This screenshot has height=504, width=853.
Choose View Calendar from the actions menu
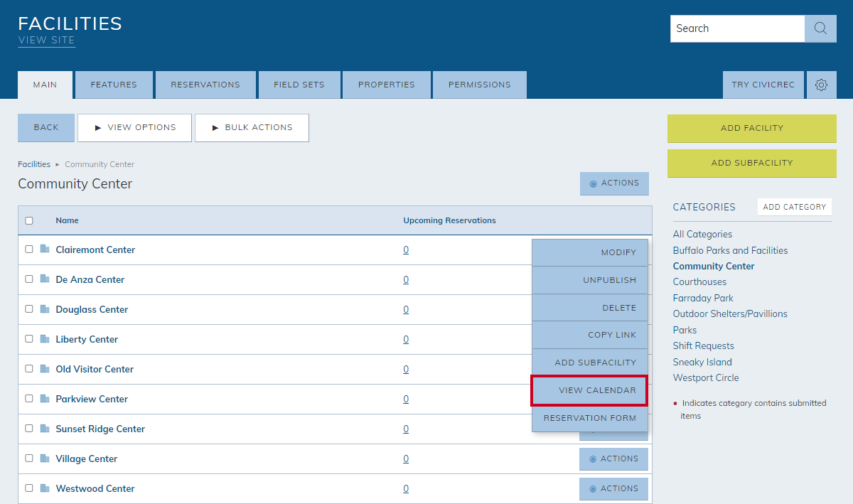590,390
